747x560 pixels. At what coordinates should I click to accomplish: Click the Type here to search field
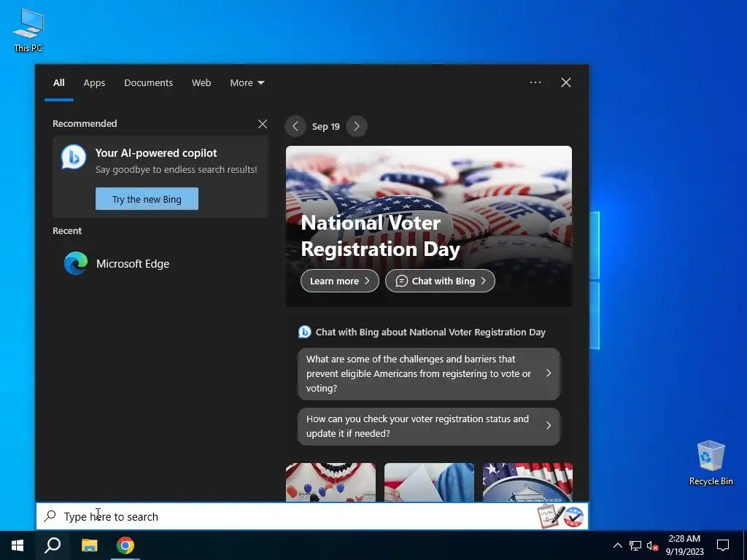[x=312, y=516]
